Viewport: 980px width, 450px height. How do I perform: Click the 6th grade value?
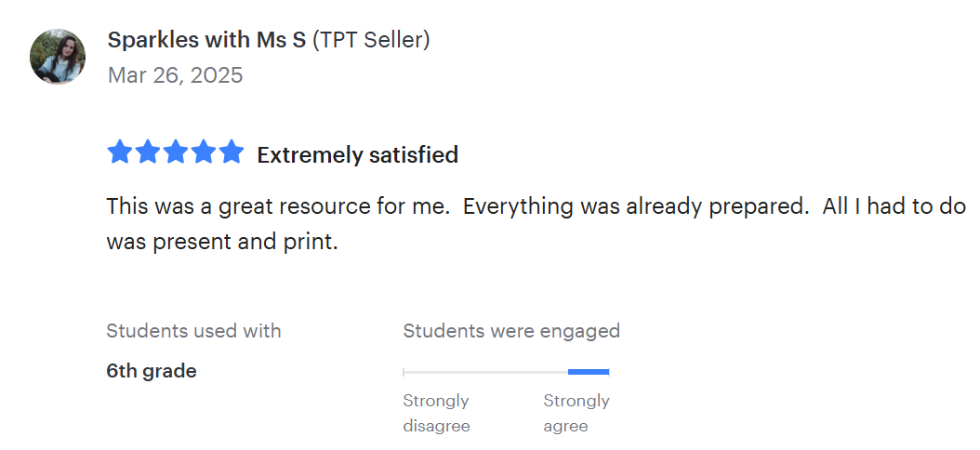(x=152, y=371)
